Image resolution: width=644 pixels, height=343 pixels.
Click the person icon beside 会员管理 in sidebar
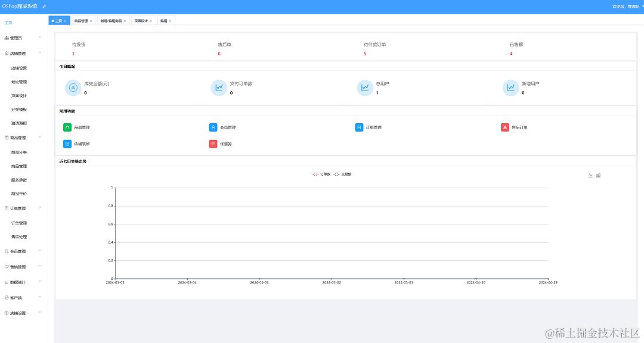click(7, 251)
